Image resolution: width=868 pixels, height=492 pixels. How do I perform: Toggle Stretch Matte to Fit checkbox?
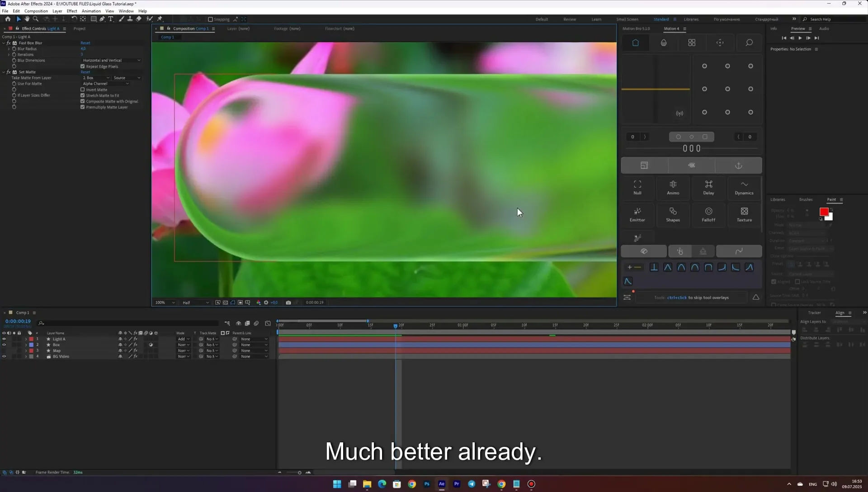(x=83, y=95)
